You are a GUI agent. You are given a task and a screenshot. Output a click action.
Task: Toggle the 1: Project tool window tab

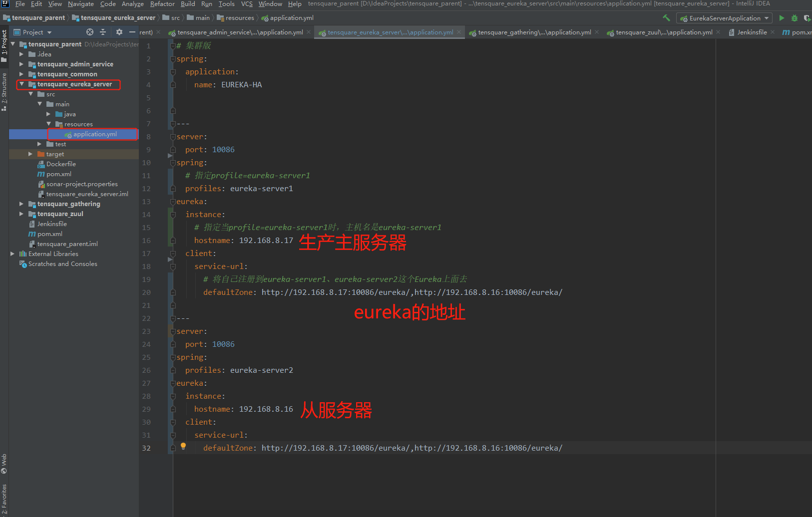tap(4, 46)
